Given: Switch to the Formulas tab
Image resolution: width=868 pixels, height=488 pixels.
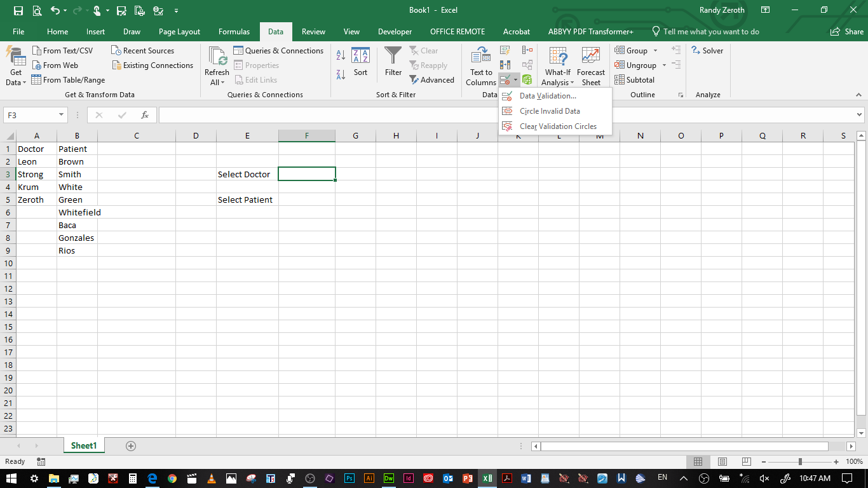Looking at the screenshot, I should click(x=234, y=32).
